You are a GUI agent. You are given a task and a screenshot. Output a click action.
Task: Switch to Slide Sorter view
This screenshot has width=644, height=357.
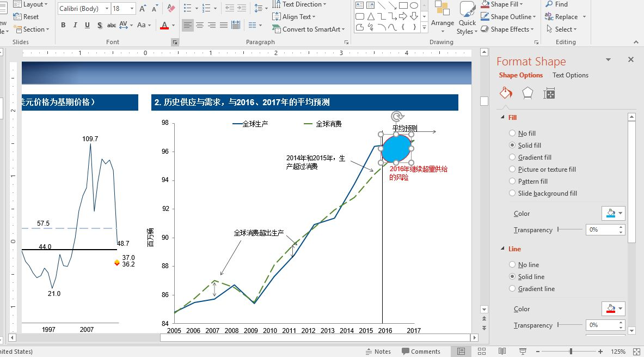tap(481, 351)
